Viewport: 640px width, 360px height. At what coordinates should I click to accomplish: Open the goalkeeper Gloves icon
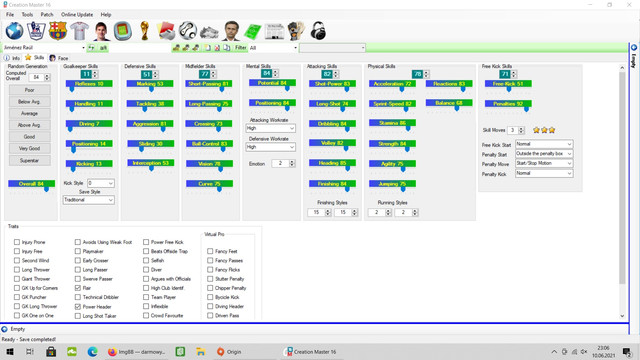(x=296, y=31)
